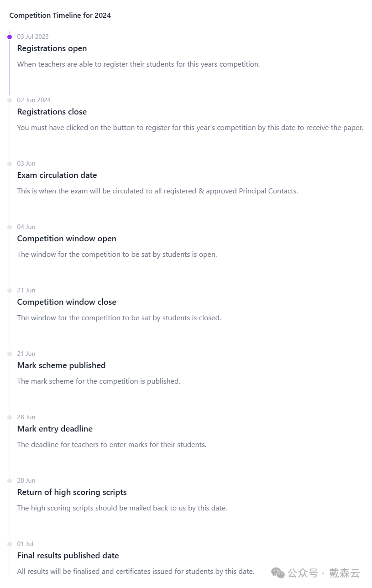
Task: Select the Mark entry deadline heading
Action: click(55, 429)
